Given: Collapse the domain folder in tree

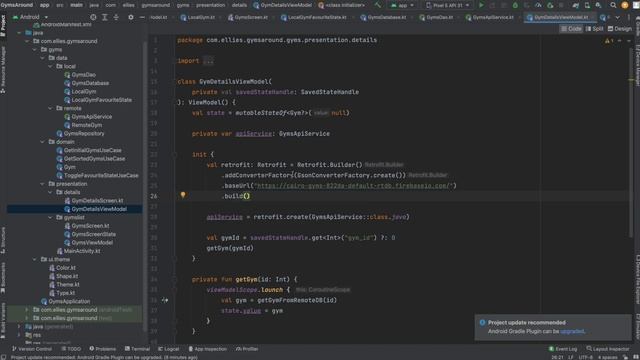Looking at the screenshot, I should click(x=42, y=142).
